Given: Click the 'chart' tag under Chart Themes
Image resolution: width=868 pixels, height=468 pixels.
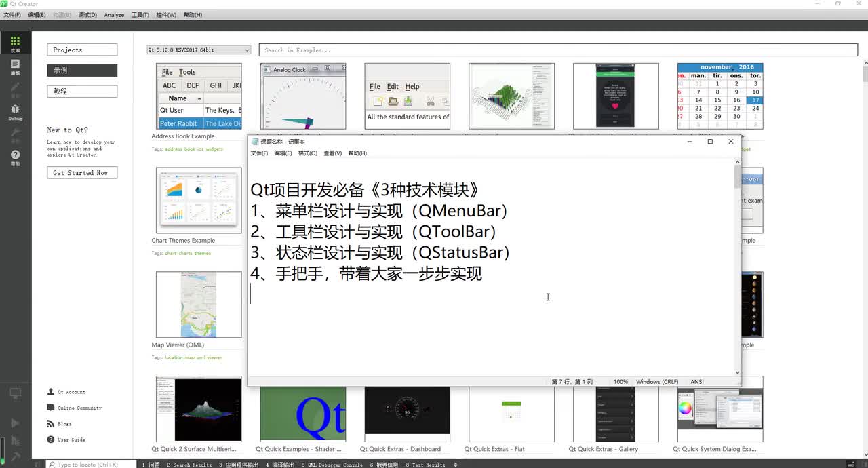Looking at the screenshot, I should 171,253.
